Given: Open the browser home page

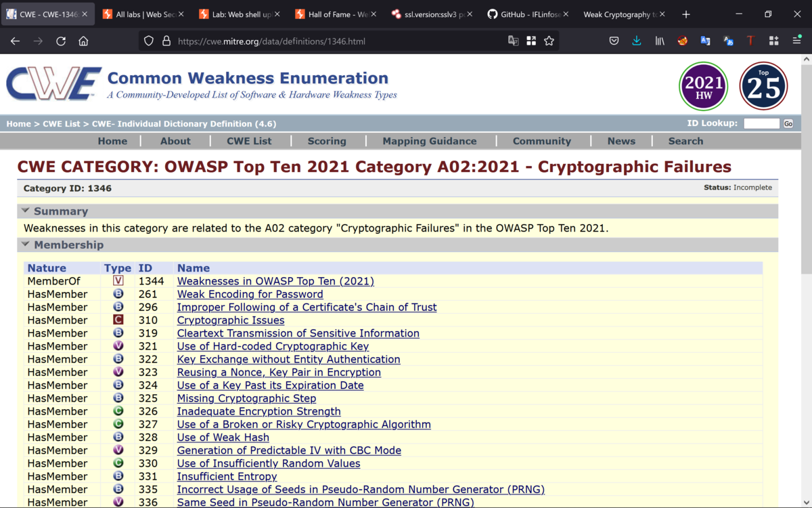Looking at the screenshot, I should point(83,41).
